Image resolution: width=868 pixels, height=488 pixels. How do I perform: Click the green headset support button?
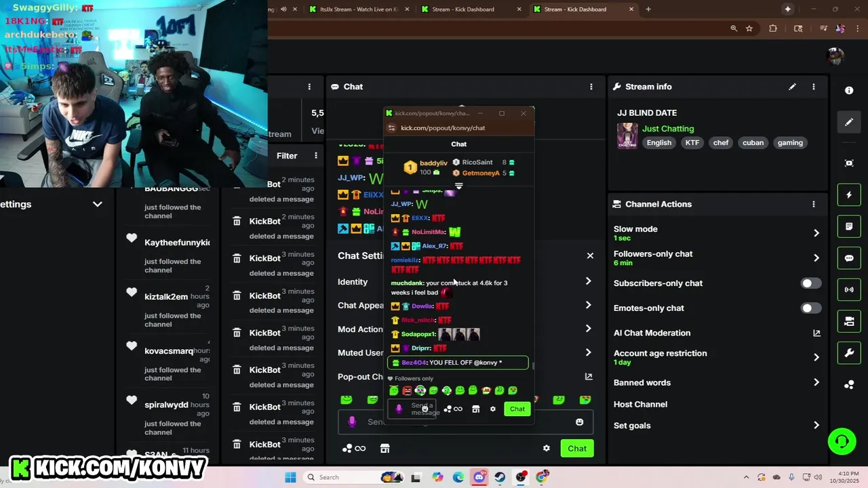[x=842, y=441]
